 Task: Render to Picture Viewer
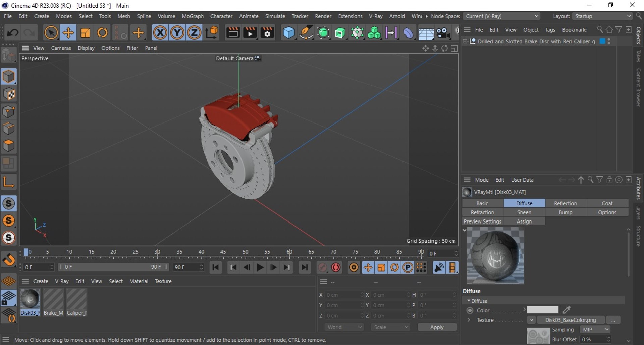pyautogui.click(x=250, y=33)
